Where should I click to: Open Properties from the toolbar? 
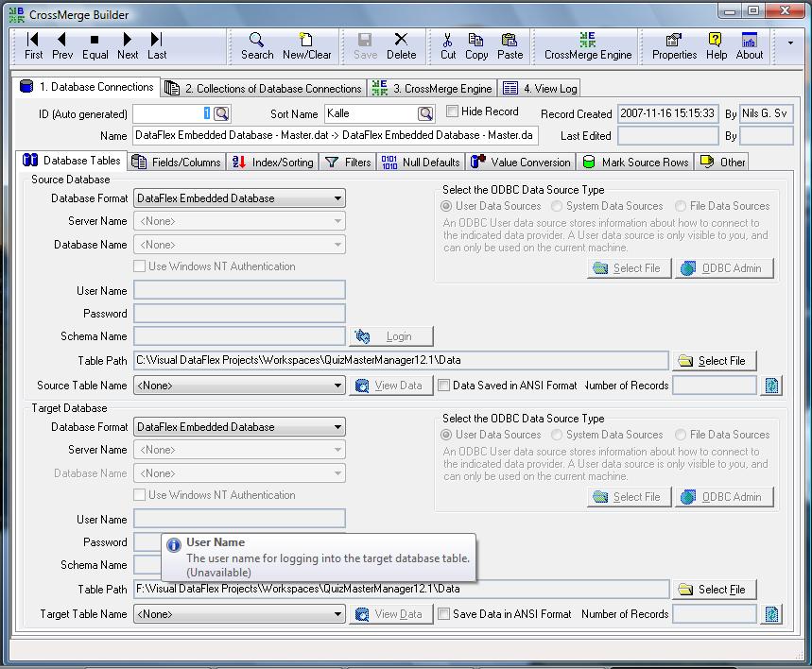(674, 46)
